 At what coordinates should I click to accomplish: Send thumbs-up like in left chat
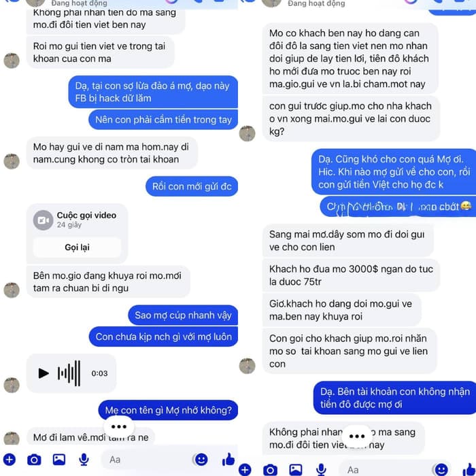point(228,459)
